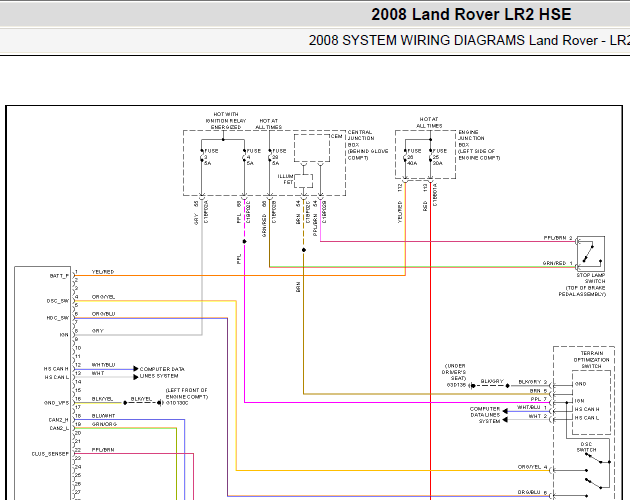Screen dimensions: 630x500
Task: Click the 'ENGINE JUNCTION BOX' label
Action: point(479,145)
